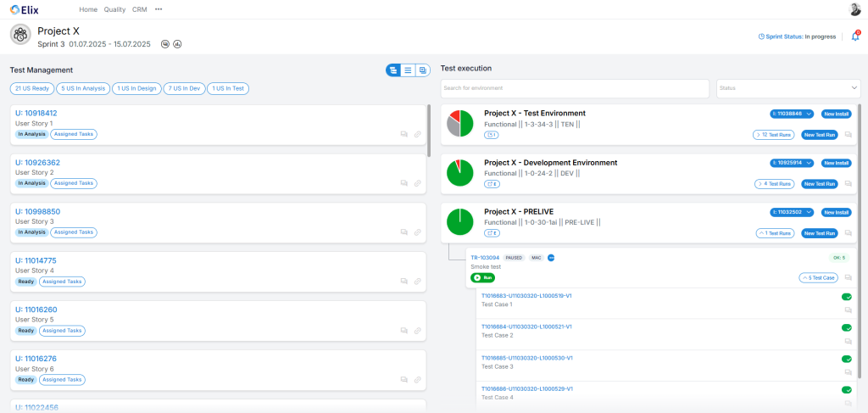Viewport: 868px width, 413px height.
Task: Open the Home menu
Action: coord(88,9)
